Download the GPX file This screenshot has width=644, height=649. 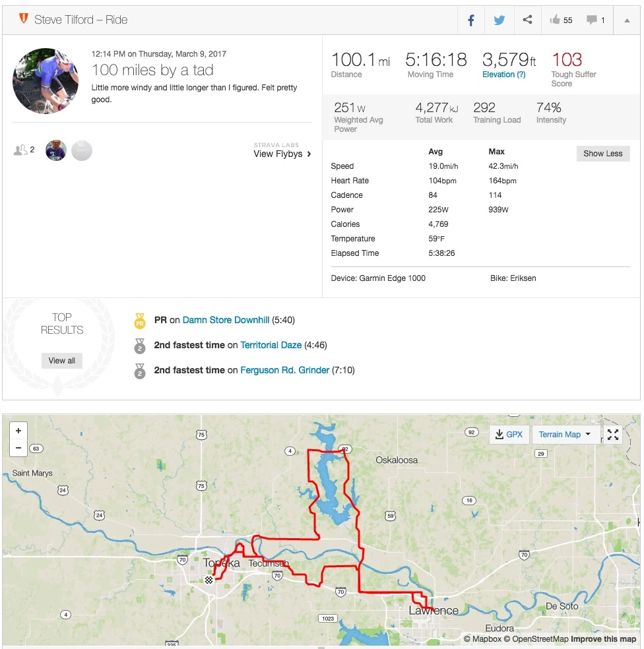click(x=507, y=434)
